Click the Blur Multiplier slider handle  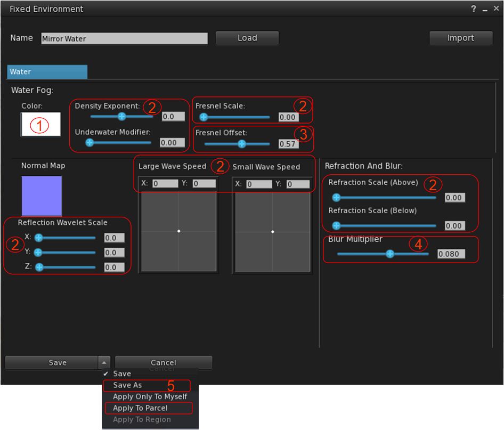[390, 254]
